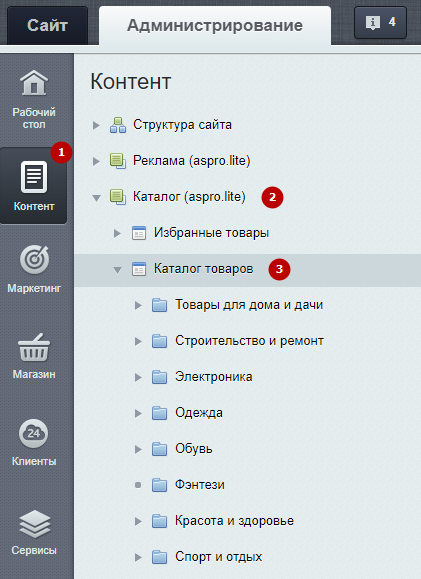This screenshot has height=579, width=421.
Task: Open the Фэнтези section
Action: point(200,484)
